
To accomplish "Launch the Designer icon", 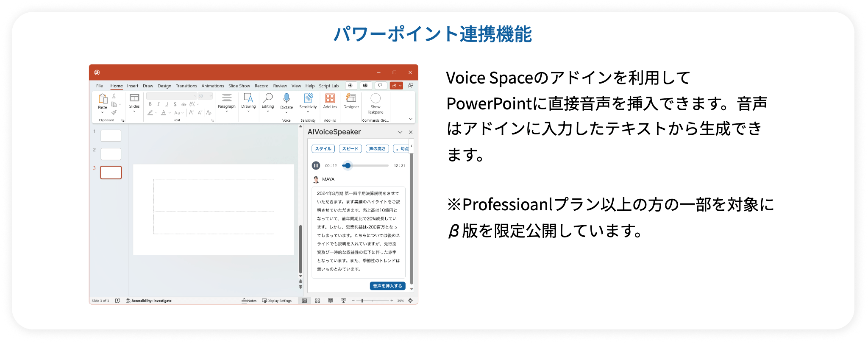I will [351, 98].
